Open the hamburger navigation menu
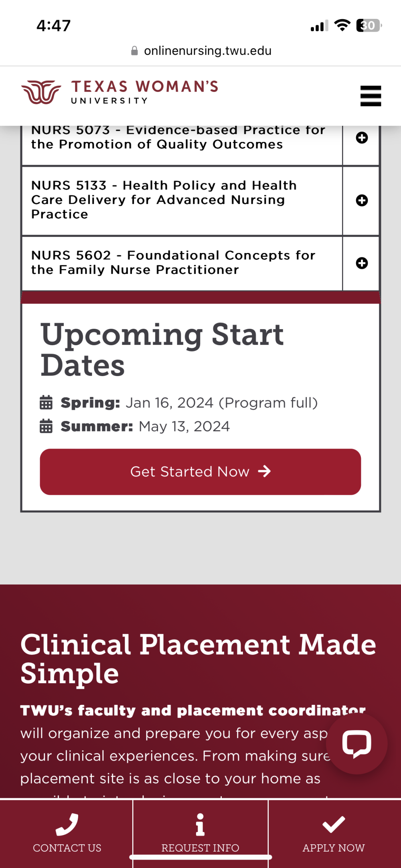401x868 pixels. 371,96
